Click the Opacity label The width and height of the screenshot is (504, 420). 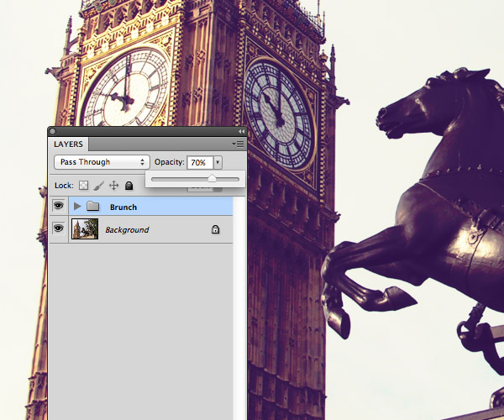(x=170, y=162)
